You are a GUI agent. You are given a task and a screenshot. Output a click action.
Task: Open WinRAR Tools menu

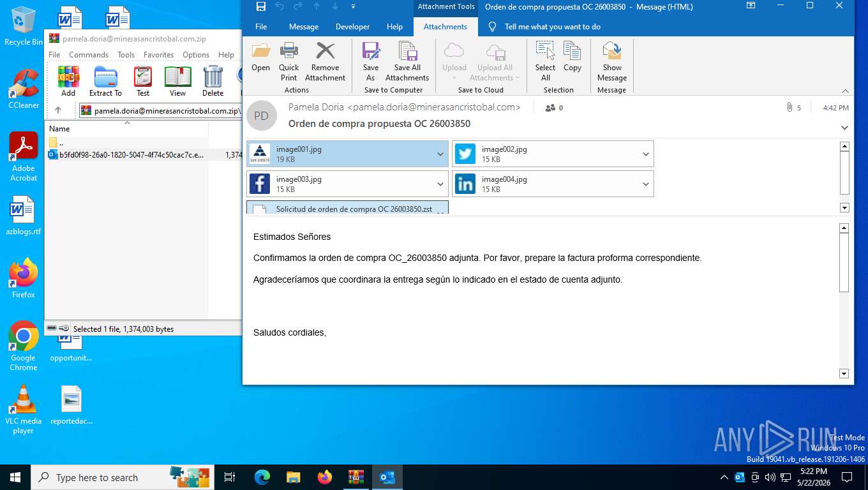126,55
